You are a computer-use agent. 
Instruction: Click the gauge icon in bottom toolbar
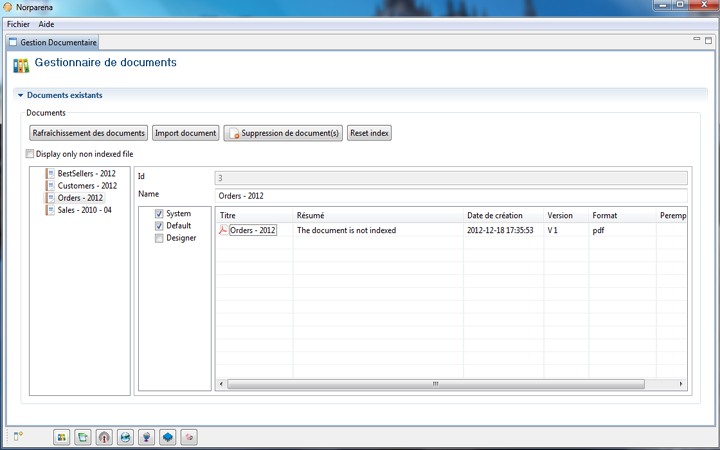pyautogui.click(x=104, y=437)
